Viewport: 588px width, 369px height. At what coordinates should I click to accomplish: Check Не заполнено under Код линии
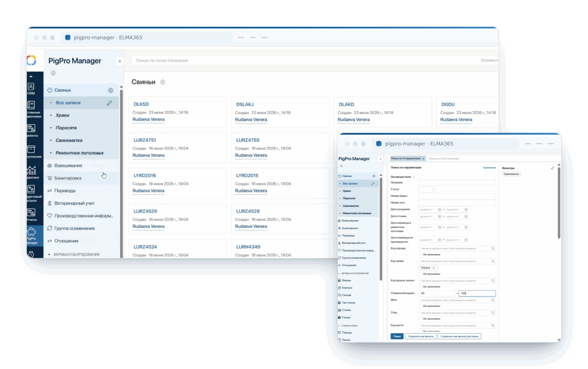point(420,274)
